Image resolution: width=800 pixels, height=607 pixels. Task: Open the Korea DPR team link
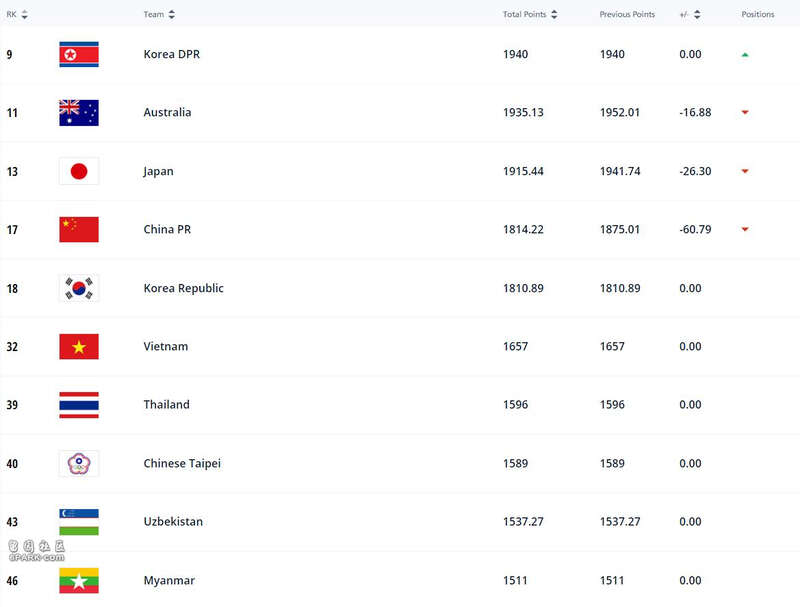pyautogui.click(x=171, y=54)
